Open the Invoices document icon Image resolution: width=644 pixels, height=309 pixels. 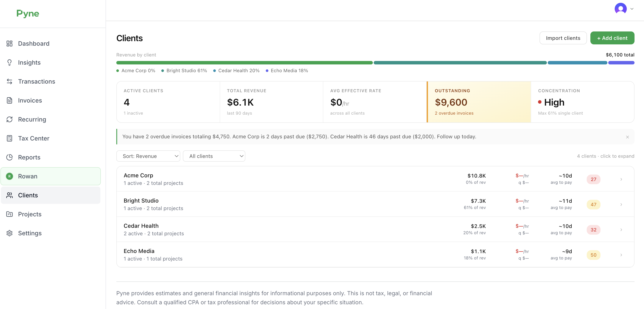pos(9,100)
